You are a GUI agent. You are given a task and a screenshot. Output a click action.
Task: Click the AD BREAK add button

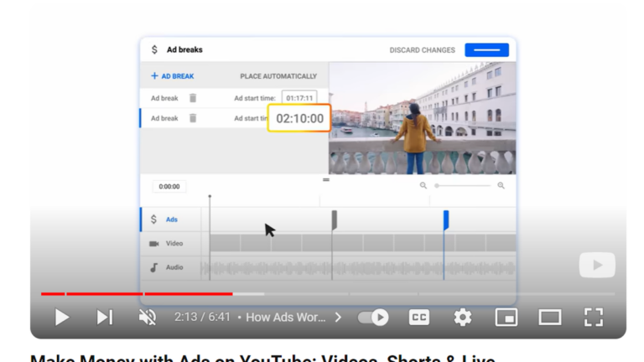pos(172,76)
